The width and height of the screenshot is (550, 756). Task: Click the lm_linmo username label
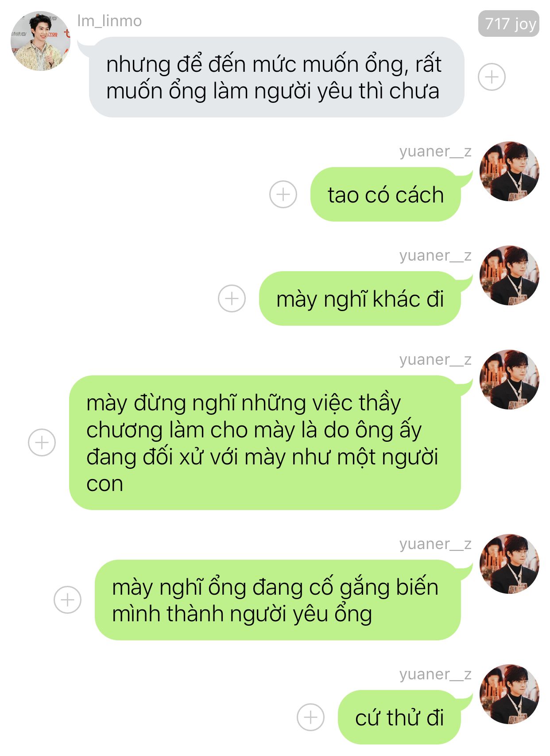coord(110,21)
